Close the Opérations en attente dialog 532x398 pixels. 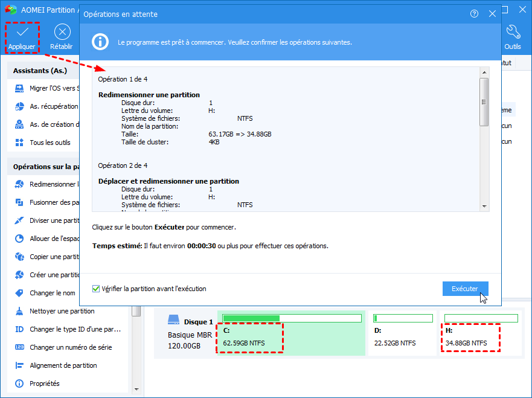492,14
